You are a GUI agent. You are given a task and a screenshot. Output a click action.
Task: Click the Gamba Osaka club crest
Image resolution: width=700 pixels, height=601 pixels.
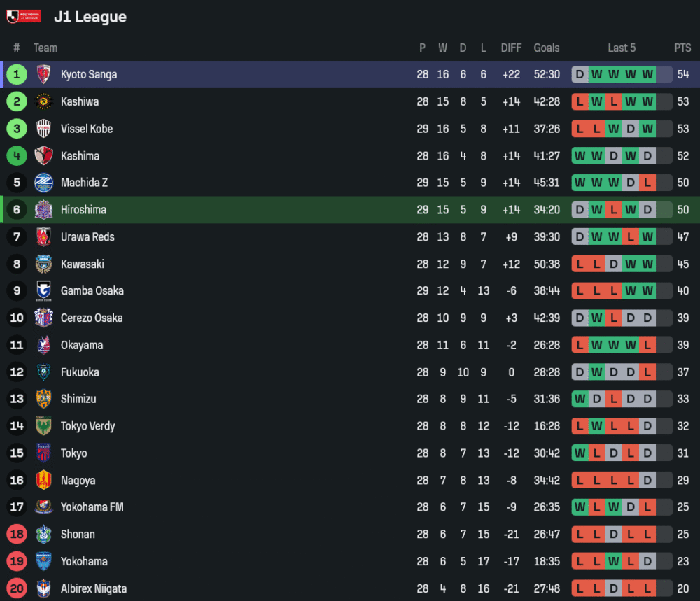43,291
